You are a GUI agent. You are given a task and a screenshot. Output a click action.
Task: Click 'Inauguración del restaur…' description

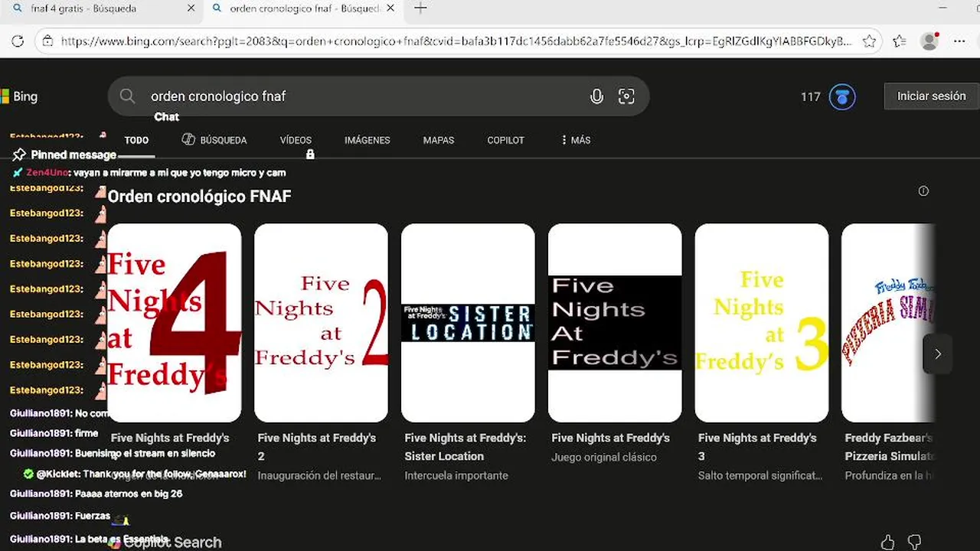319,476
